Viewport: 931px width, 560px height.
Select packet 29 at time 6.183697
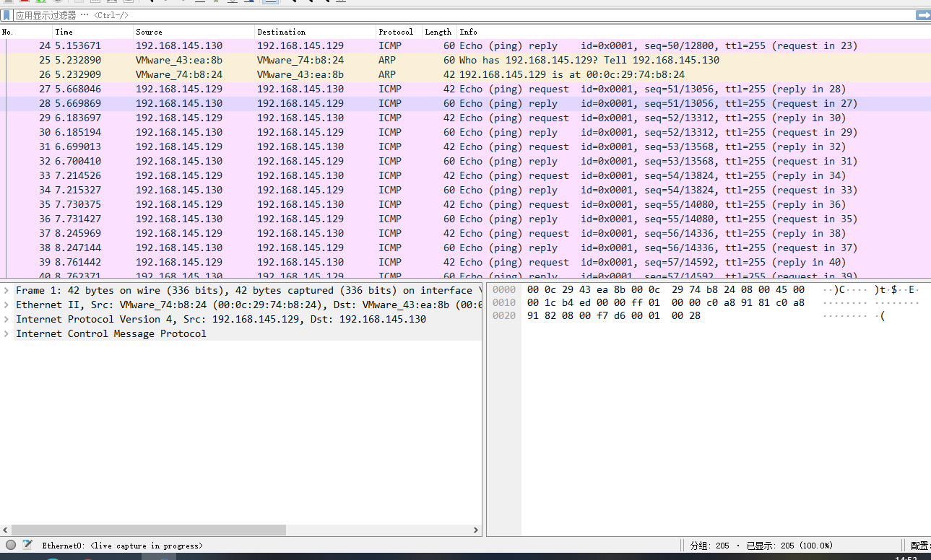coord(465,118)
